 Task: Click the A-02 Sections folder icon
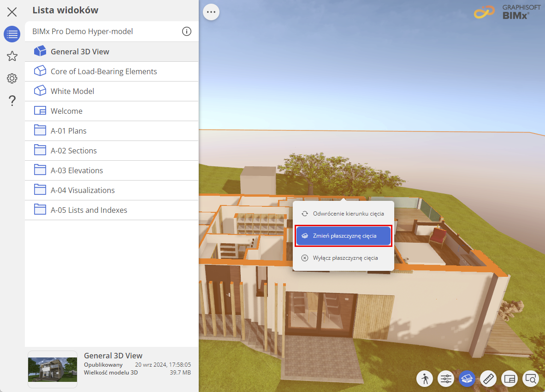[40, 150]
